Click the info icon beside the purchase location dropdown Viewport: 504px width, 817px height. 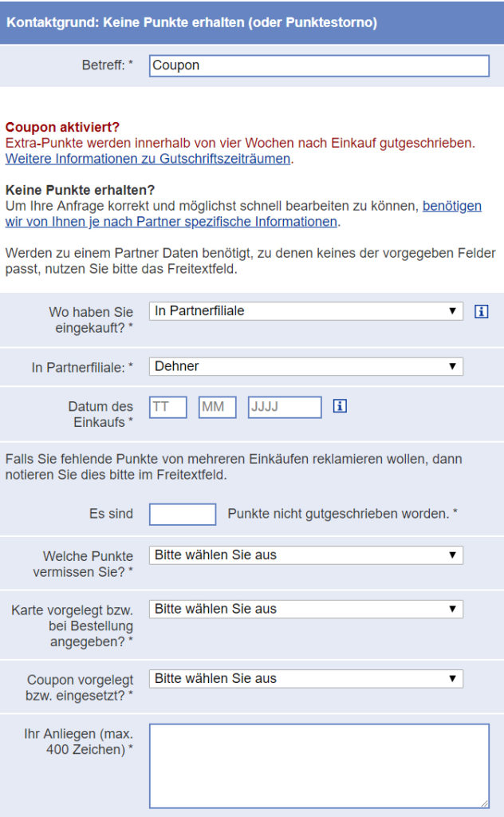[482, 311]
